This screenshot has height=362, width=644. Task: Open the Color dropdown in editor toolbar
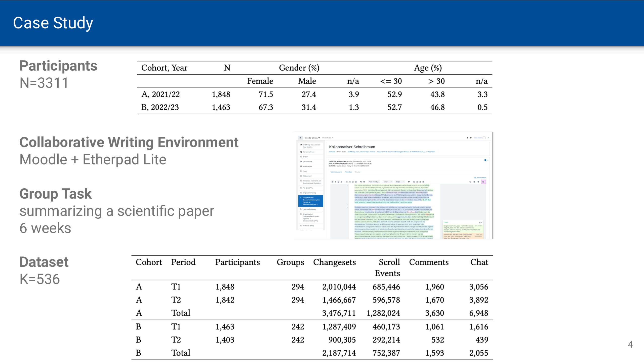tap(387, 182)
